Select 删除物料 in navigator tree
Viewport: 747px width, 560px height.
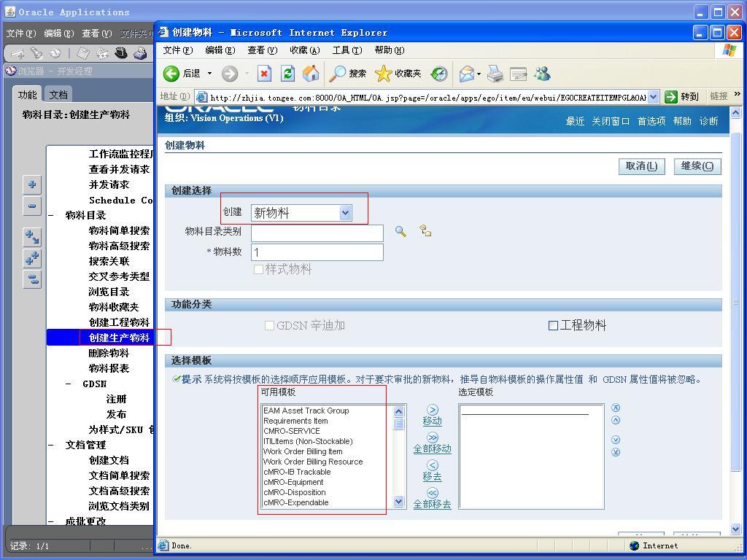tap(109, 353)
